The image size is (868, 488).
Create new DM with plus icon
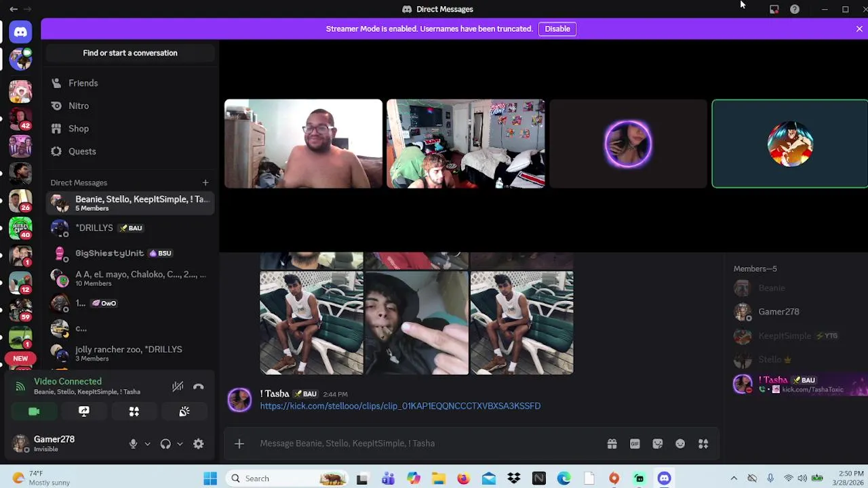(x=205, y=182)
